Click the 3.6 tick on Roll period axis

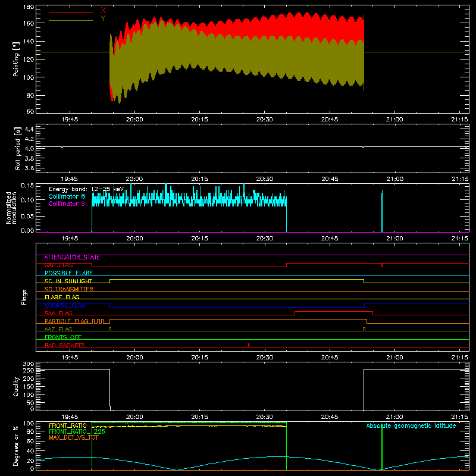[29, 168]
